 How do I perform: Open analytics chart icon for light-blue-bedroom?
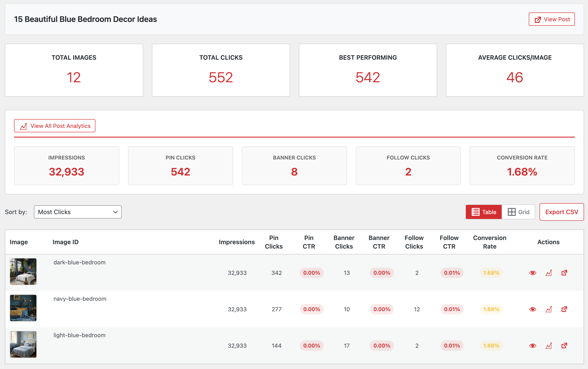pos(549,346)
